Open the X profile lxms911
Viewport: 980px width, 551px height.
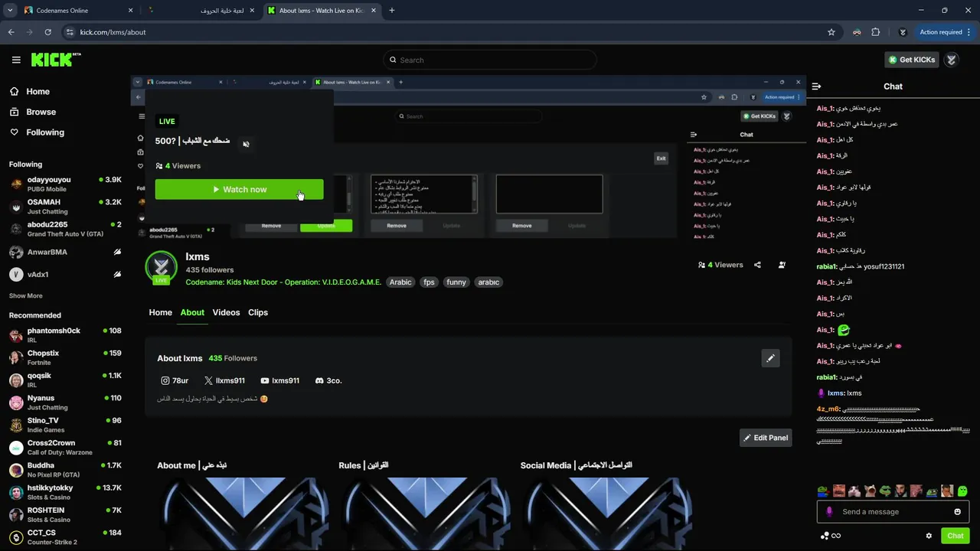(x=224, y=380)
